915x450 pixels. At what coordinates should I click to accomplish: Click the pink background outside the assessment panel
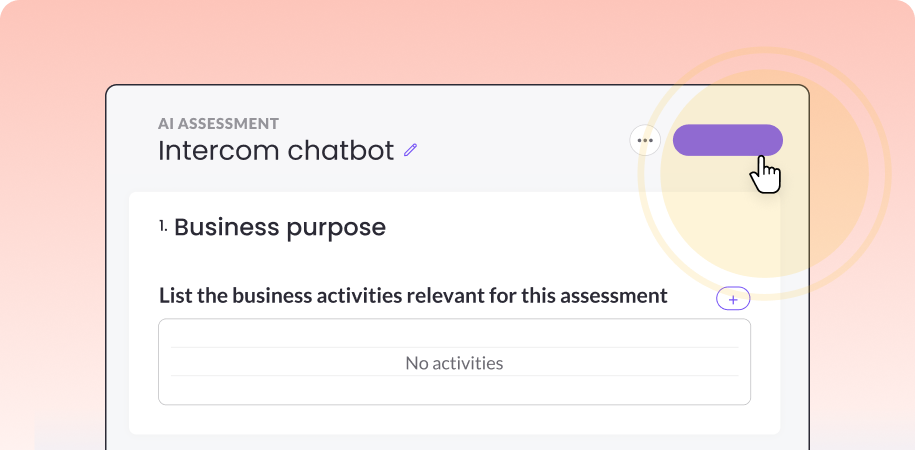[x=53, y=175]
